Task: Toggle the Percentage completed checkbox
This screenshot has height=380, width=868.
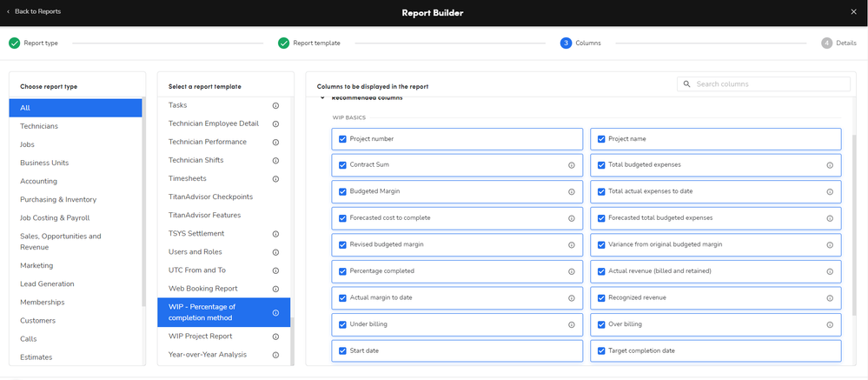Action: coord(342,271)
